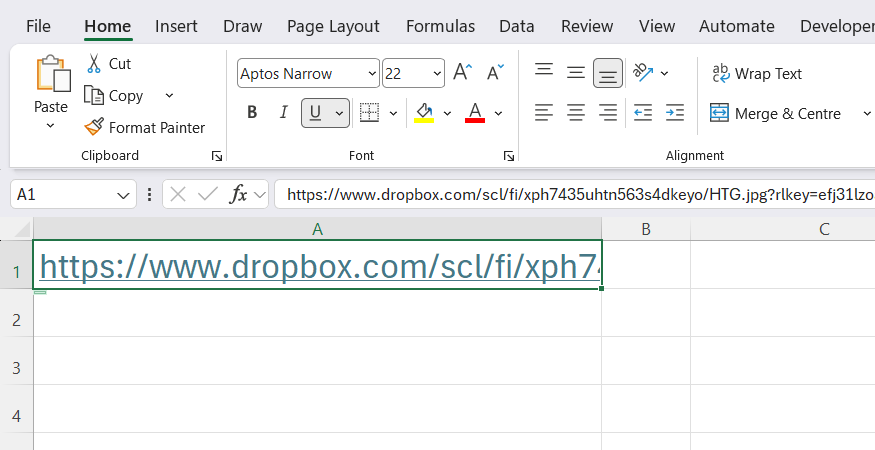Screen dimensions: 875x450
Task: Decrease font size with the smaller A icon
Action: click(x=495, y=73)
